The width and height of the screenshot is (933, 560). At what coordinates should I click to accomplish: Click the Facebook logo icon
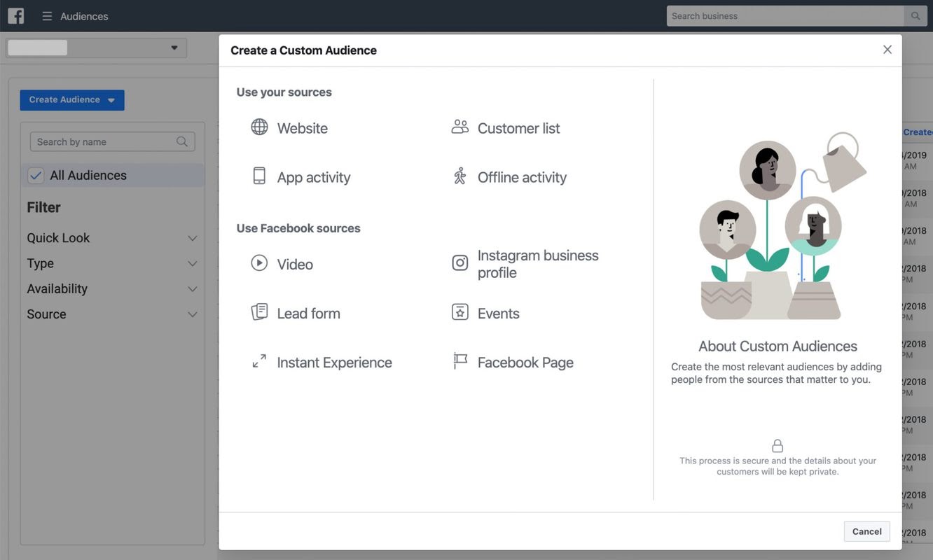point(15,15)
